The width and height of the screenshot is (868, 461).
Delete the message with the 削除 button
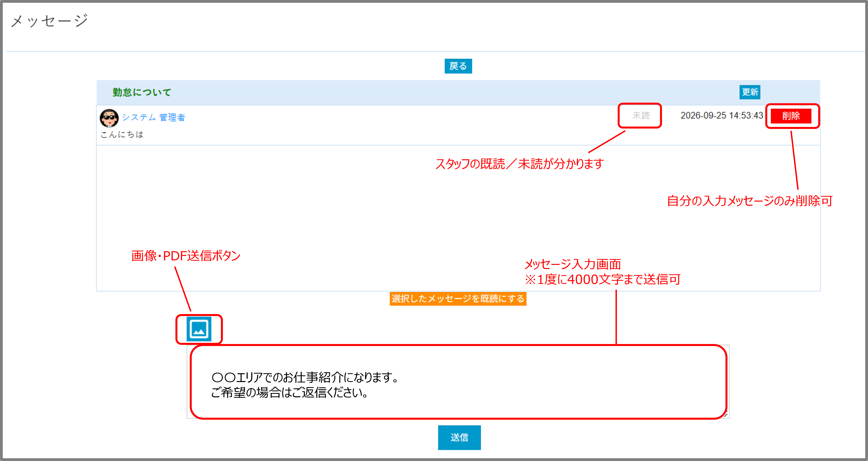click(x=791, y=116)
